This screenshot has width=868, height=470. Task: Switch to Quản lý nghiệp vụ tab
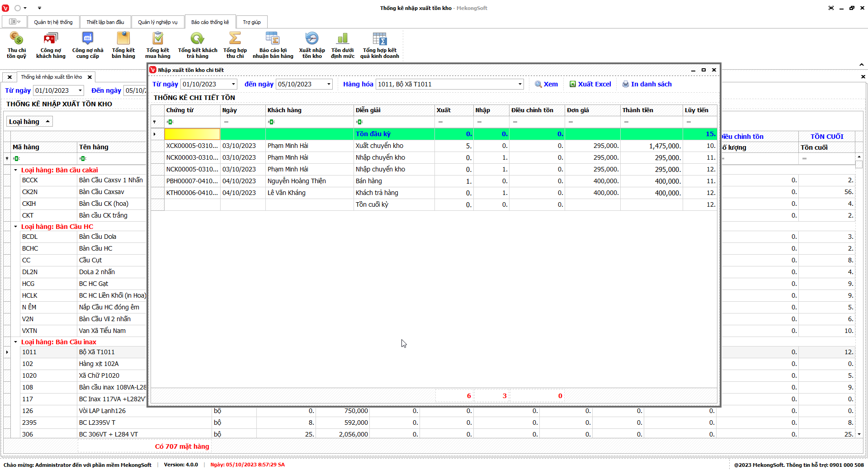click(x=158, y=22)
